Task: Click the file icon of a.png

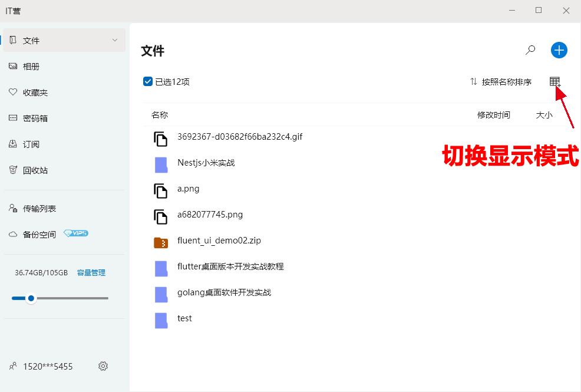Action: pyautogui.click(x=160, y=191)
